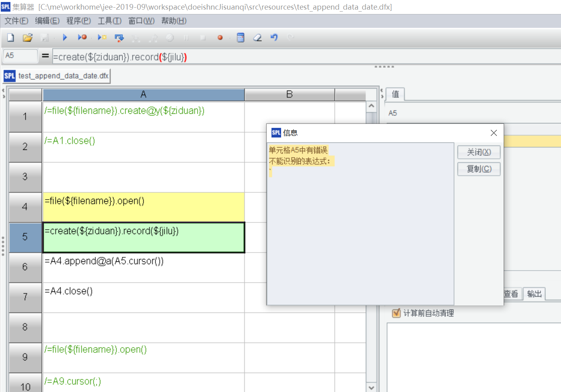Viewport: 561px width, 392px height.
Task: Open the 文件(F) menu
Action: (x=16, y=21)
